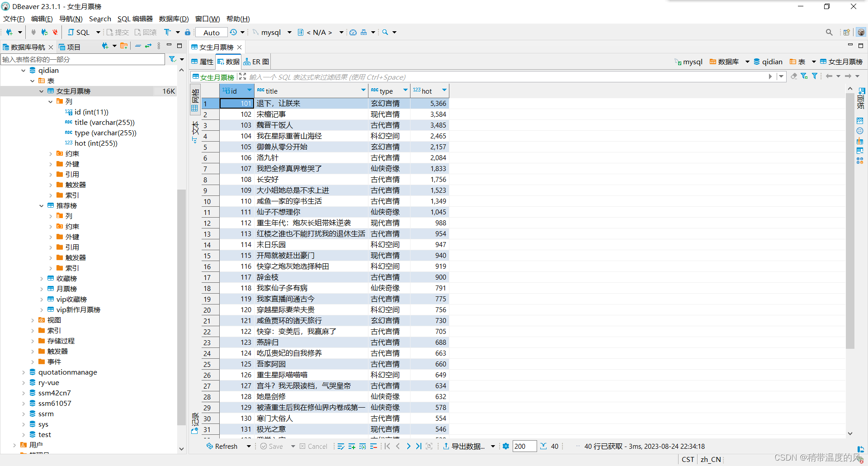Switch to the ER 图 tab
This screenshot has width=868, height=466.
click(x=256, y=62)
